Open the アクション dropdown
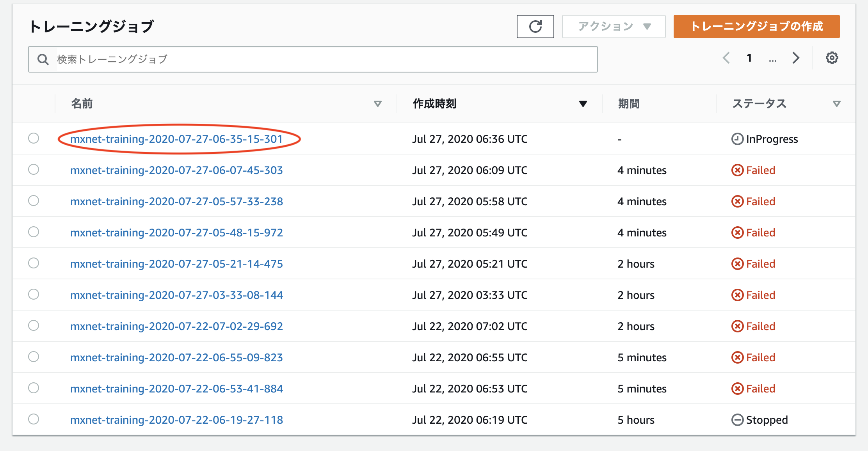The image size is (868, 451). click(x=614, y=27)
